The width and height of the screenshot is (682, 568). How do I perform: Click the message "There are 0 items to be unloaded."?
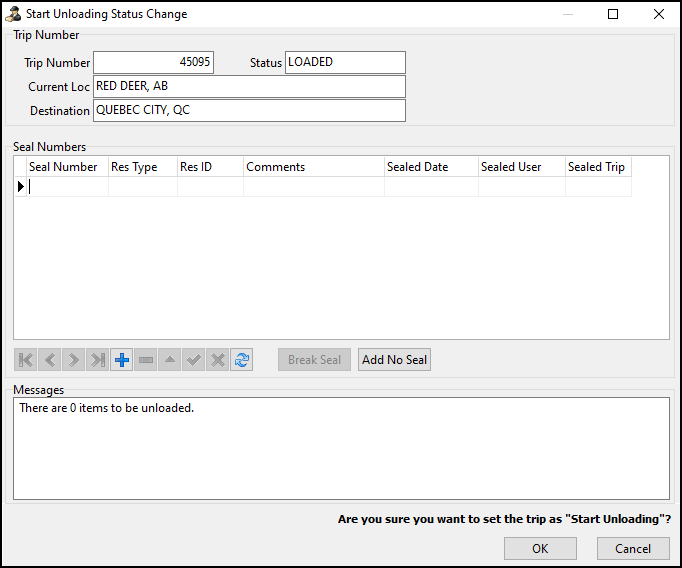tap(107, 408)
